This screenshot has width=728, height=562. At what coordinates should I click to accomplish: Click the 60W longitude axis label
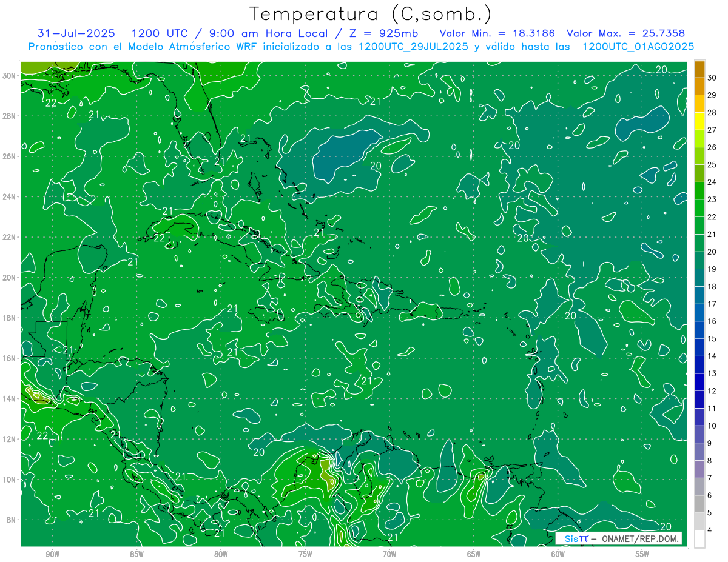pos(558,555)
